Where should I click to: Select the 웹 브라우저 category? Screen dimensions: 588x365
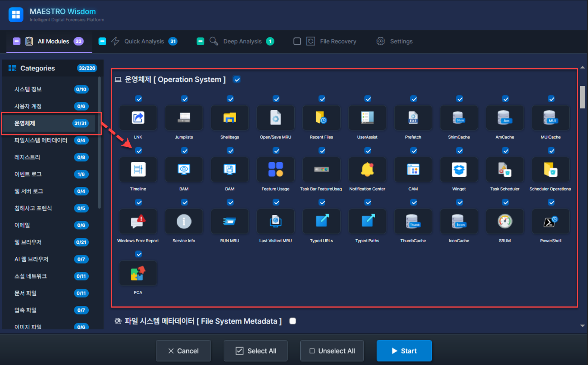(x=28, y=242)
